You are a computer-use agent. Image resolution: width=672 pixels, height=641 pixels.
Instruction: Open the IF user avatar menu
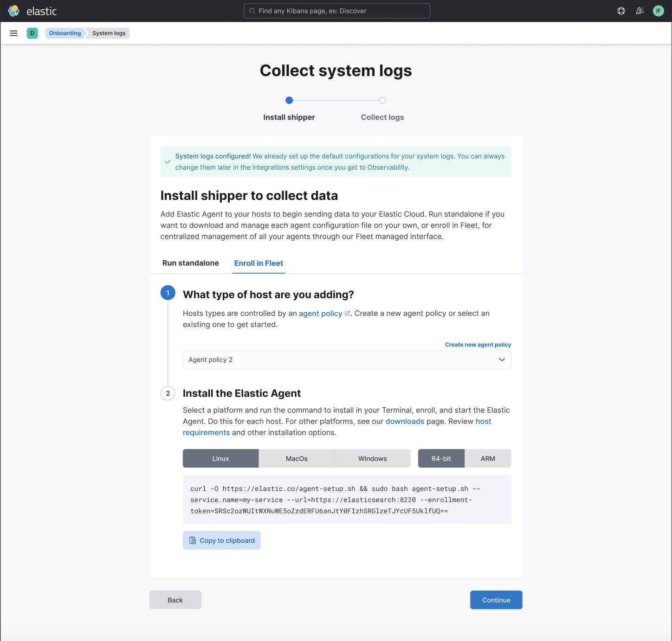point(658,11)
